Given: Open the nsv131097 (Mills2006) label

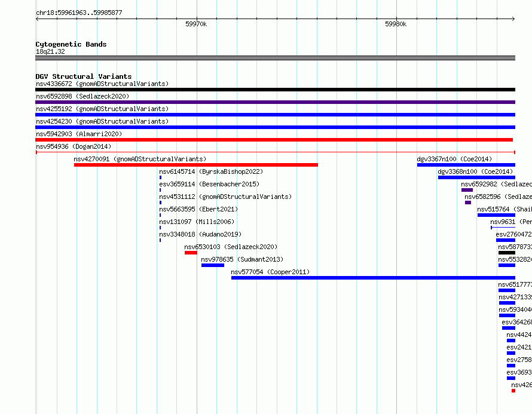Looking at the screenshot, I should click(197, 222).
